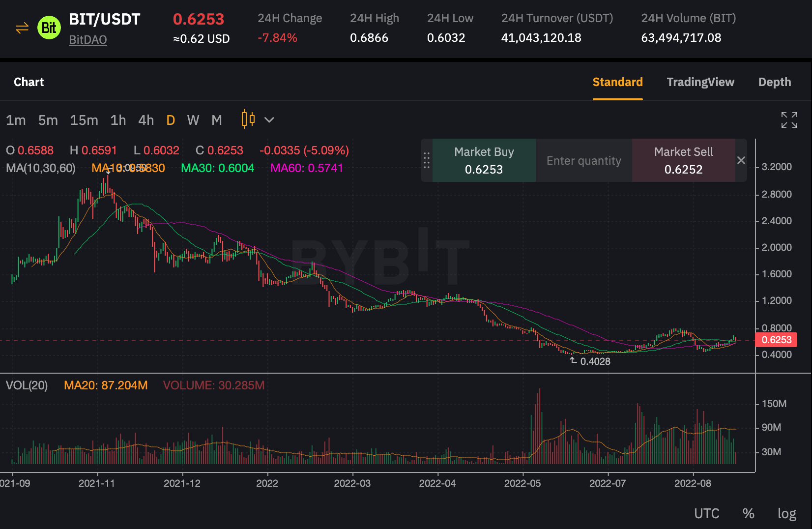
Task: Click the current price tag 0.6253 on axis
Action: [777, 340]
